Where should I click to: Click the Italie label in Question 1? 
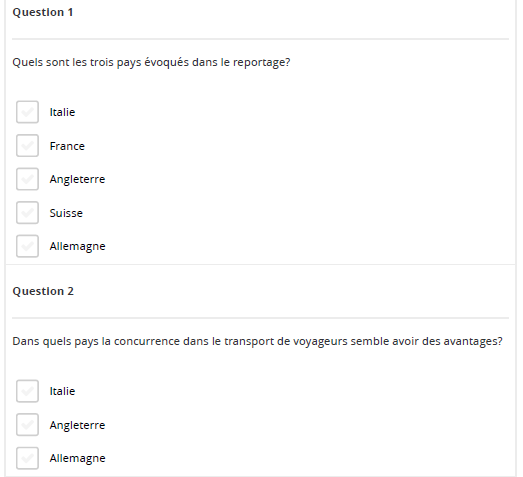[62, 112]
